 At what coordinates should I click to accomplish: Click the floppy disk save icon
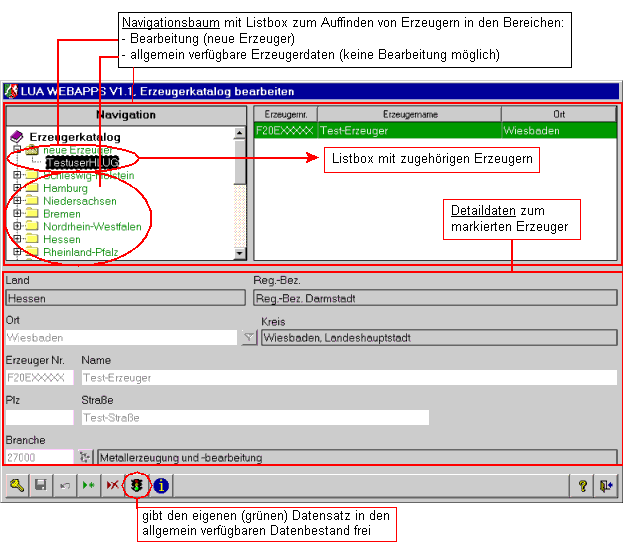pos(41,485)
